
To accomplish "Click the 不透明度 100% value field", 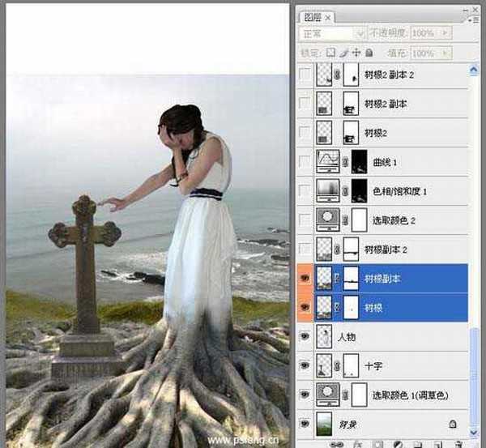I will click(x=425, y=32).
